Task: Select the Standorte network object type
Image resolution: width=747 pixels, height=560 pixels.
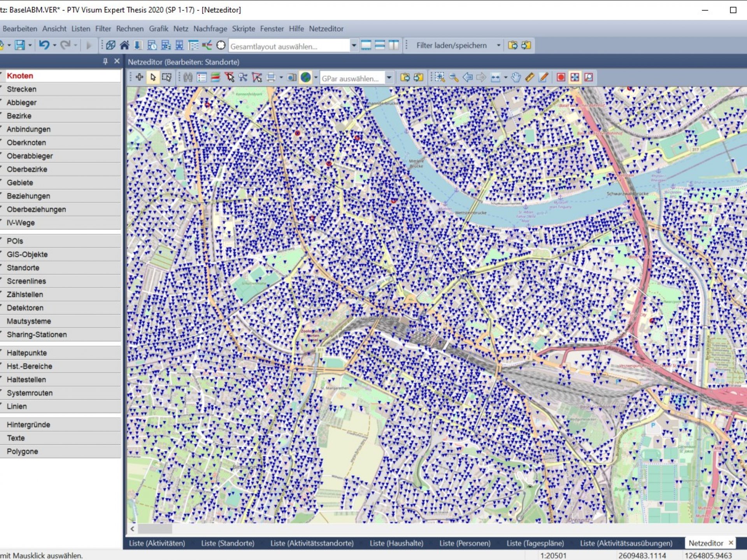Action: (x=23, y=268)
